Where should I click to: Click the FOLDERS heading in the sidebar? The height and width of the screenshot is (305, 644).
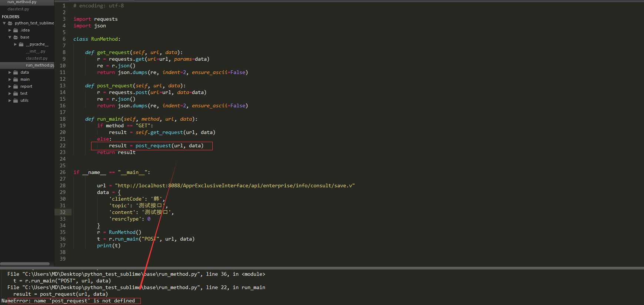point(11,17)
